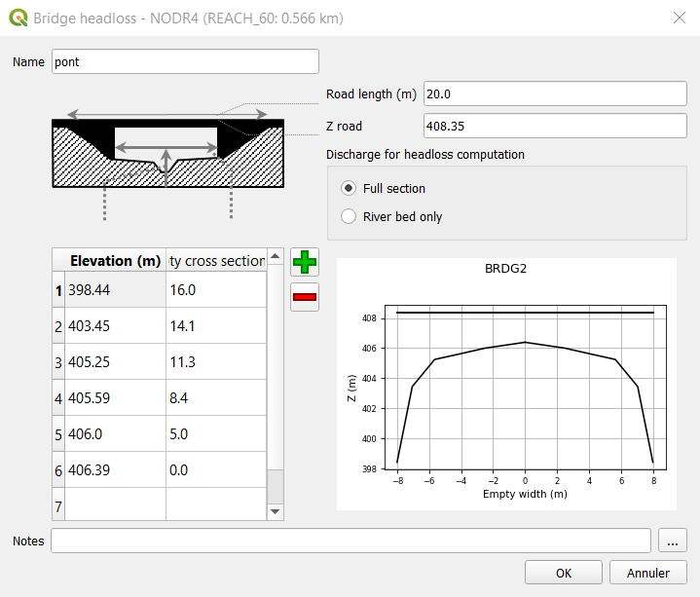Click the table scrollbar down arrow

click(275, 511)
